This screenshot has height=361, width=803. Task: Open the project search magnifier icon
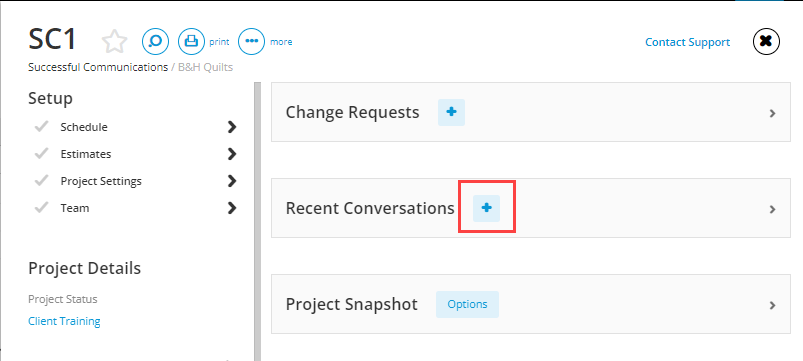click(x=155, y=41)
